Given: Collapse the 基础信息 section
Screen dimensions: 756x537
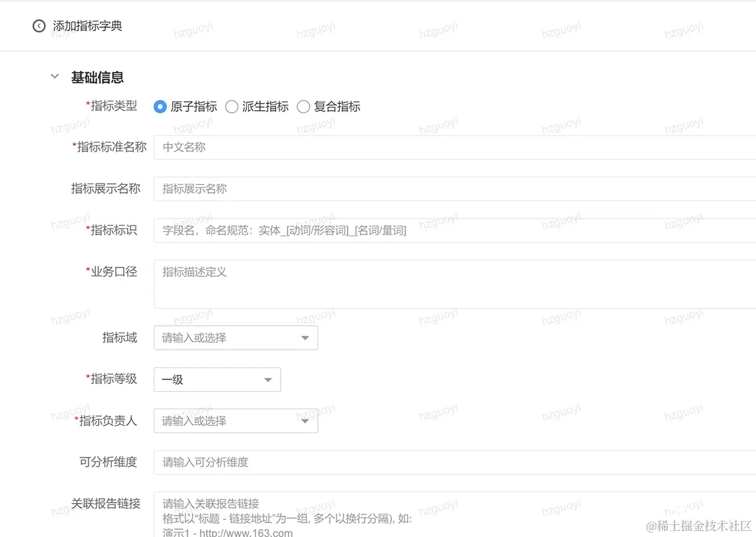Looking at the screenshot, I should (54, 76).
